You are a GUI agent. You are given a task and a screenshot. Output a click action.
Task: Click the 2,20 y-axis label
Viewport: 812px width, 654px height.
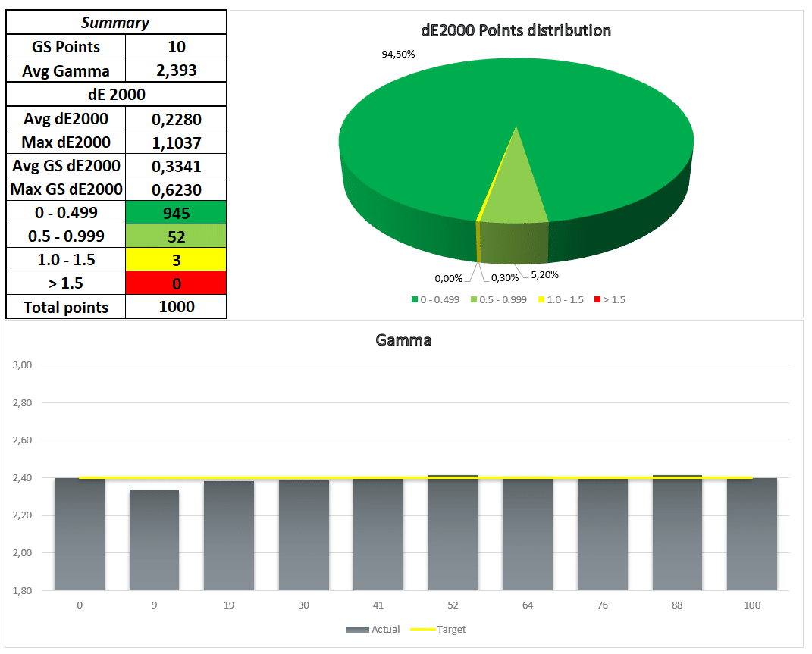tap(22, 515)
